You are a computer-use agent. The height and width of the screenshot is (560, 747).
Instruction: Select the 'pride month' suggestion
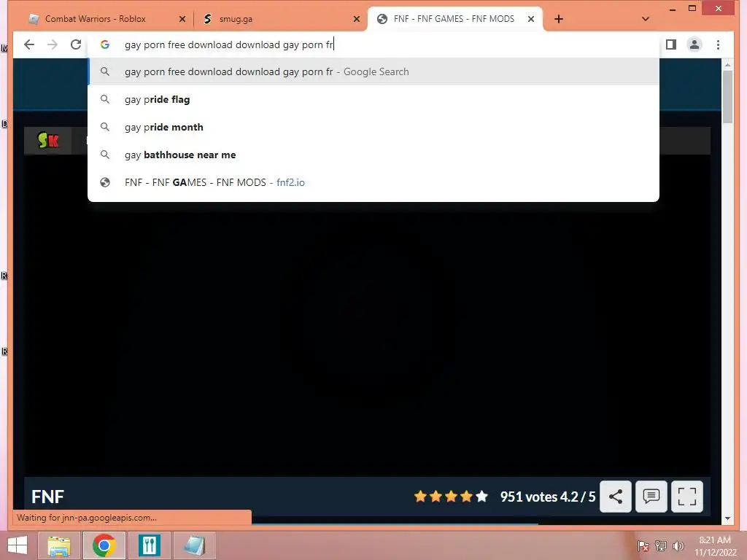373,127
